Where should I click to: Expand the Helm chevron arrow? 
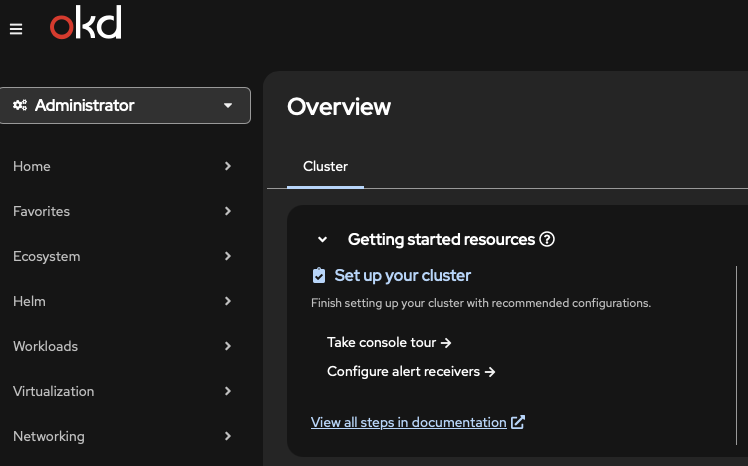pyautogui.click(x=228, y=301)
